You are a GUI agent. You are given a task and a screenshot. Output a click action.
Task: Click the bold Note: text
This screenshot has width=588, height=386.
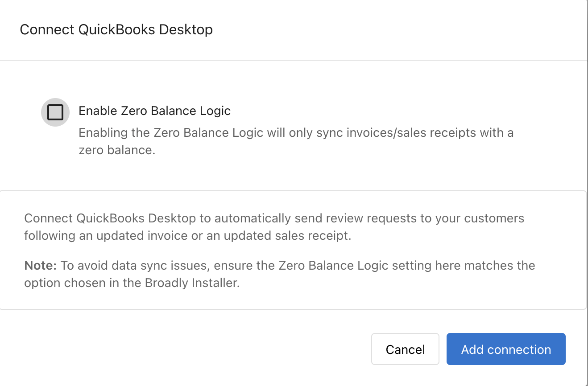tap(41, 265)
